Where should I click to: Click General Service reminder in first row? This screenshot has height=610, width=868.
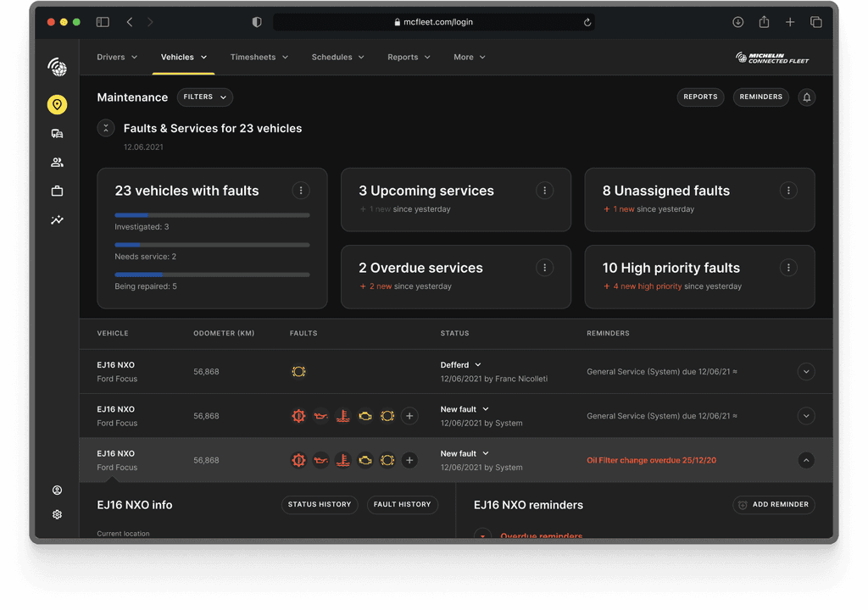662,371
